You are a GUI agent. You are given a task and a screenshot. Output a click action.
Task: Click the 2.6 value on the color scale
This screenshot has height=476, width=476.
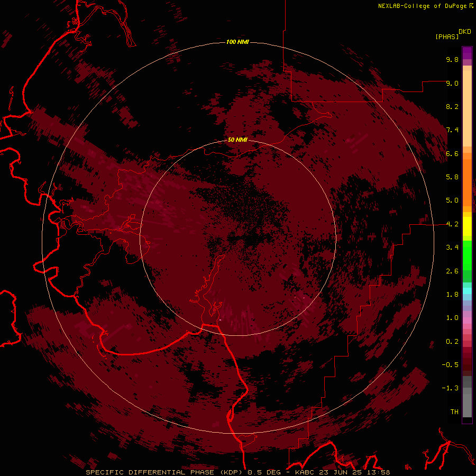point(452,271)
